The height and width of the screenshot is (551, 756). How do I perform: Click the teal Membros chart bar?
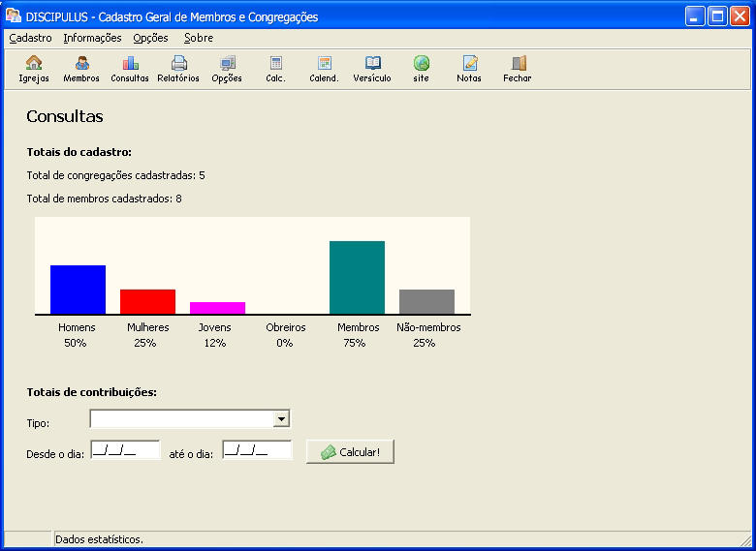357,277
